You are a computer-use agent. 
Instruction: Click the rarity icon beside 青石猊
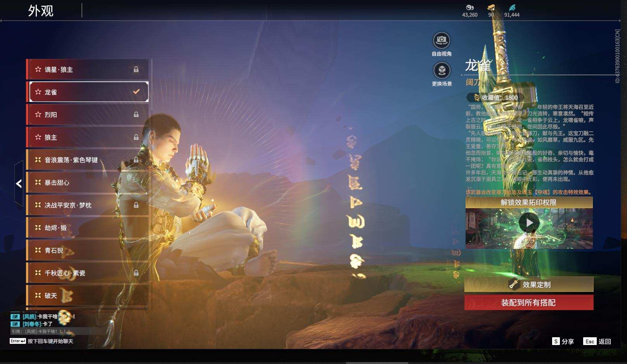pyautogui.click(x=38, y=250)
